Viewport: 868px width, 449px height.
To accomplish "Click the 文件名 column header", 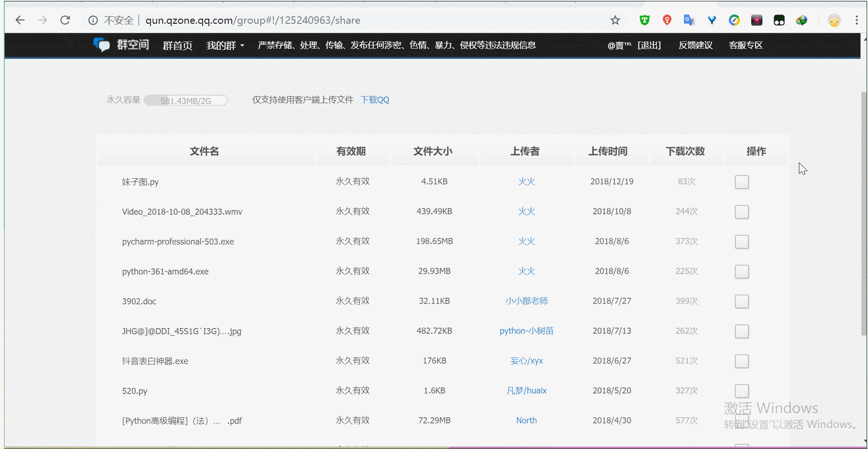I will [204, 151].
